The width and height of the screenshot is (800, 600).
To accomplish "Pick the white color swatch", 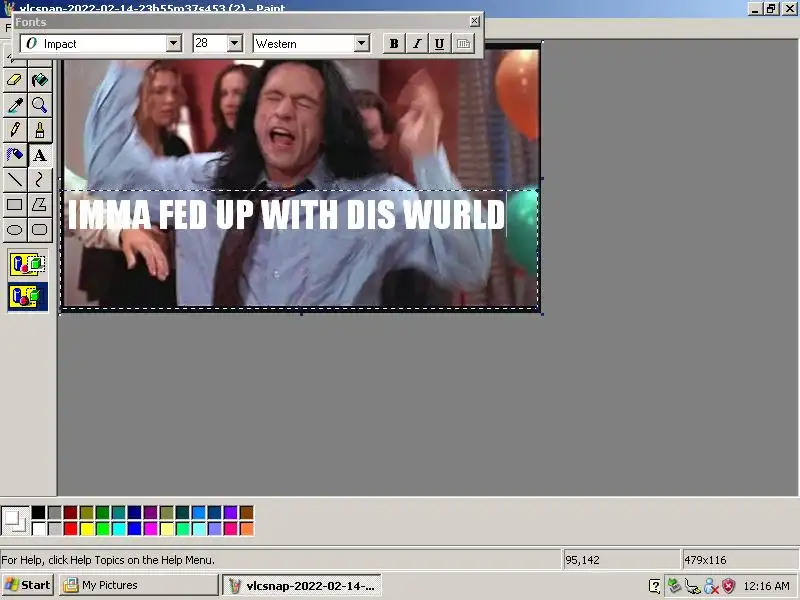I will (x=38, y=529).
